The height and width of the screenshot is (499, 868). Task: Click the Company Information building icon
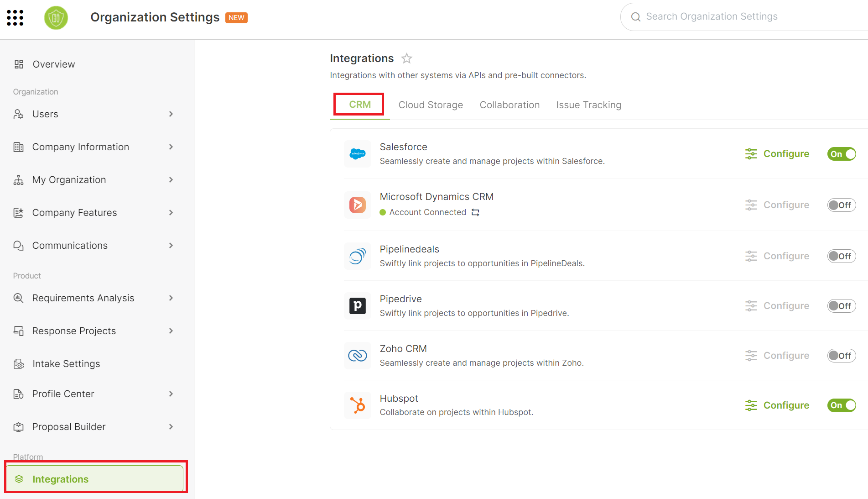(18, 147)
